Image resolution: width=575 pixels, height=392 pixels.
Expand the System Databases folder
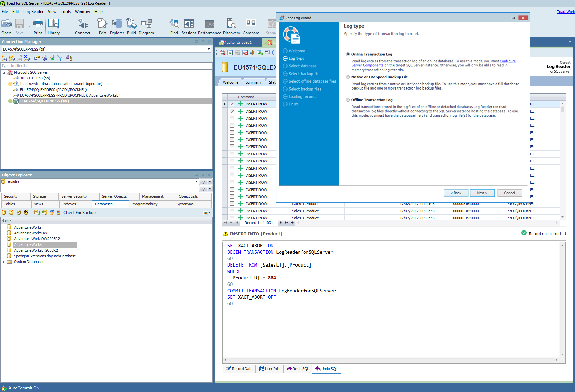tap(4, 262)
